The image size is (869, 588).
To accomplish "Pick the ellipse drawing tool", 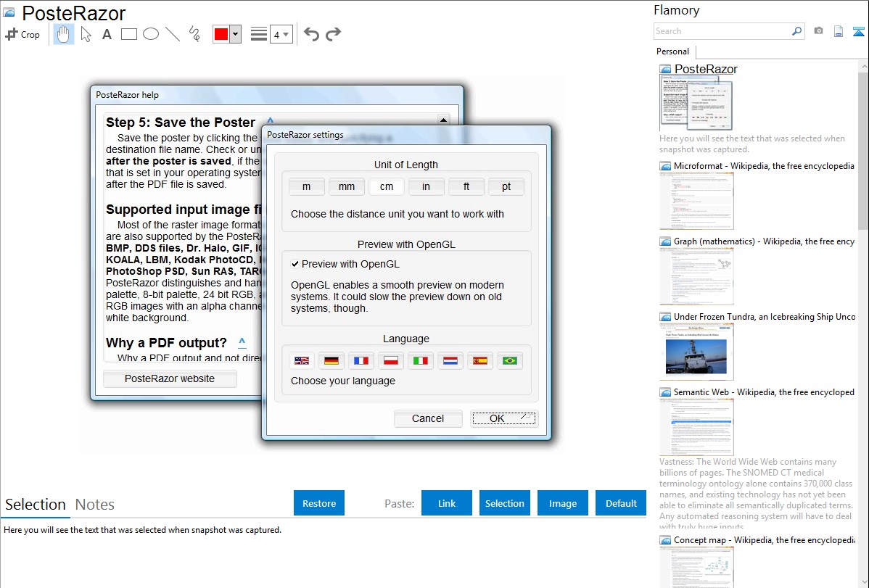I will click(151, 34).
